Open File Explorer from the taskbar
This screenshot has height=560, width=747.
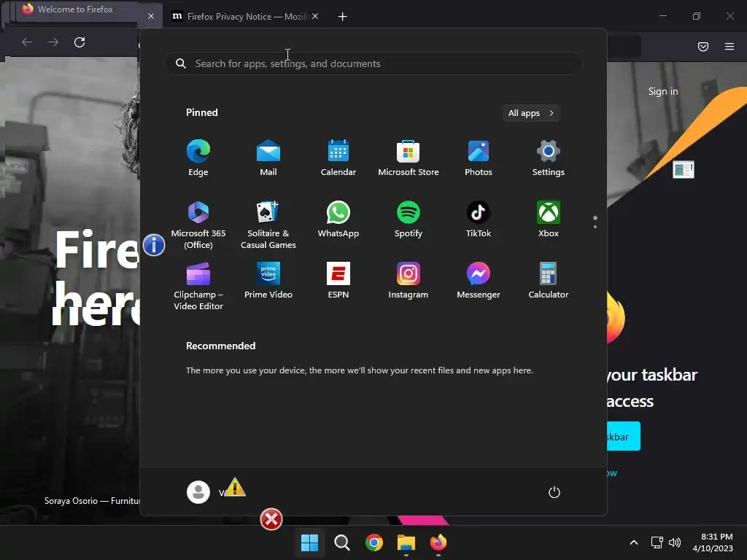coord(406,542)
